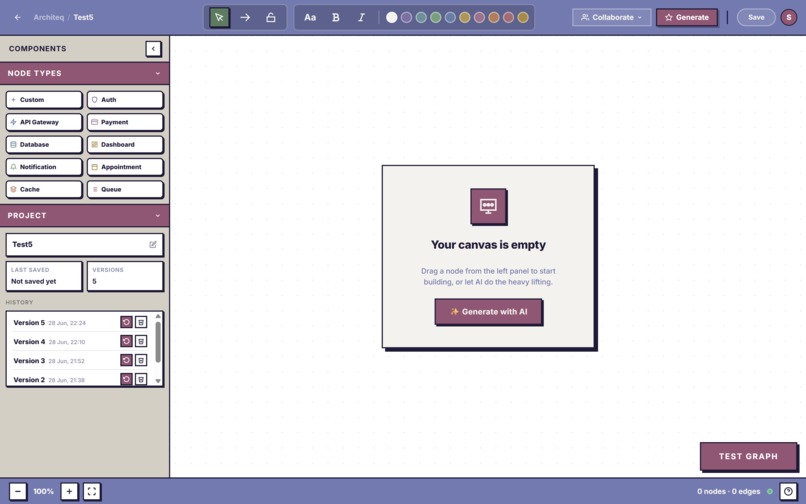806x504 pixels.
Task: Pick the orange color swatch
Action: point(494,17)
